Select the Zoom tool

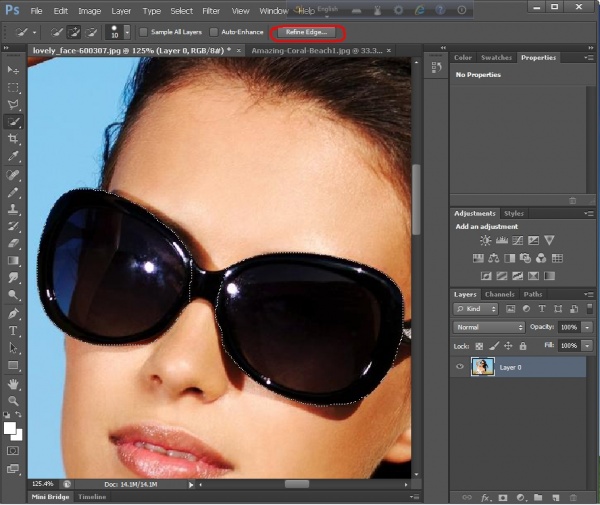pos(14,400)
